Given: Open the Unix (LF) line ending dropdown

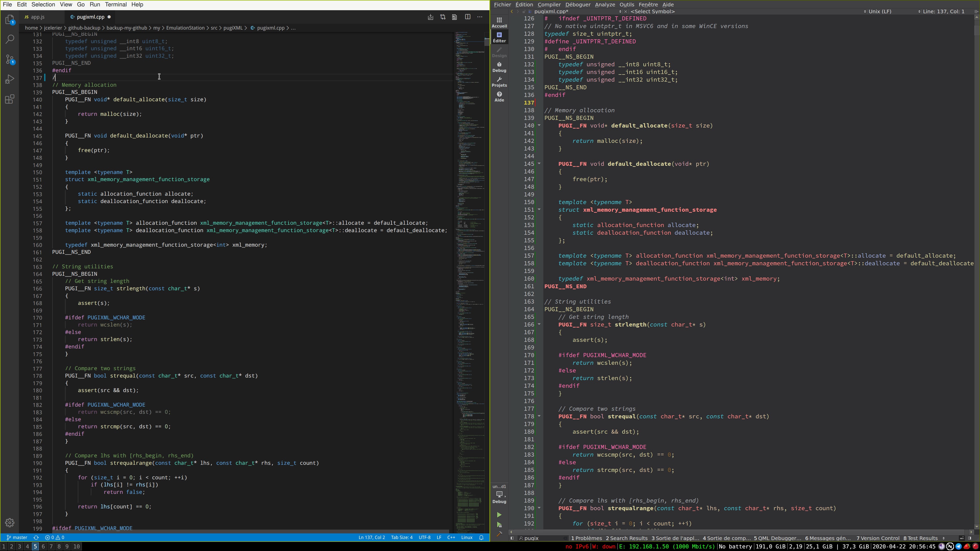Looking at the screenshot, I should click(x=879, y=11).
